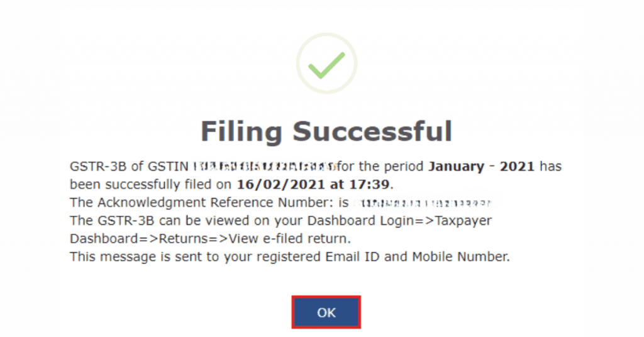644x337 pixels.
Task: Click the green checkmark success icon
Action: [x=326, y=64]
